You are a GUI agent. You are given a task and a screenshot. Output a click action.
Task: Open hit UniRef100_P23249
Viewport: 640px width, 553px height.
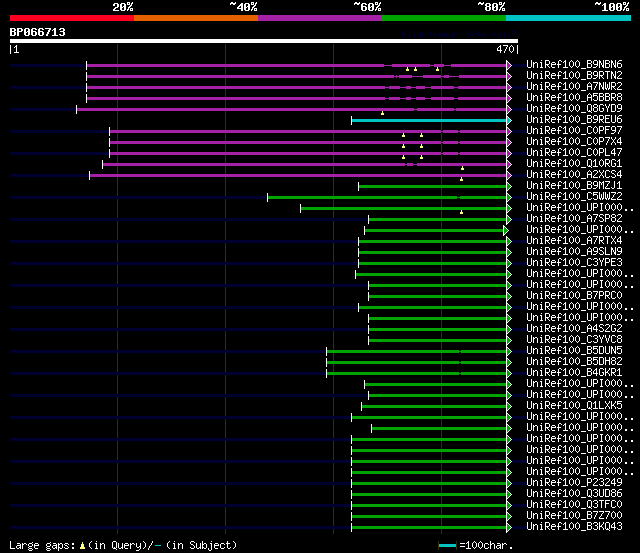(x=574, y=483)
